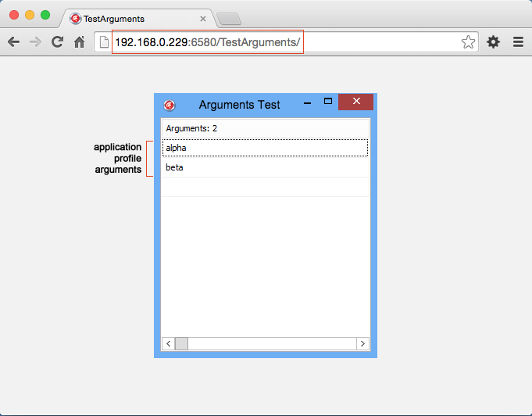This screenshot has width=532, height=416.
Task: Click the page icon in the address bar
Action: tap(104, 42)
